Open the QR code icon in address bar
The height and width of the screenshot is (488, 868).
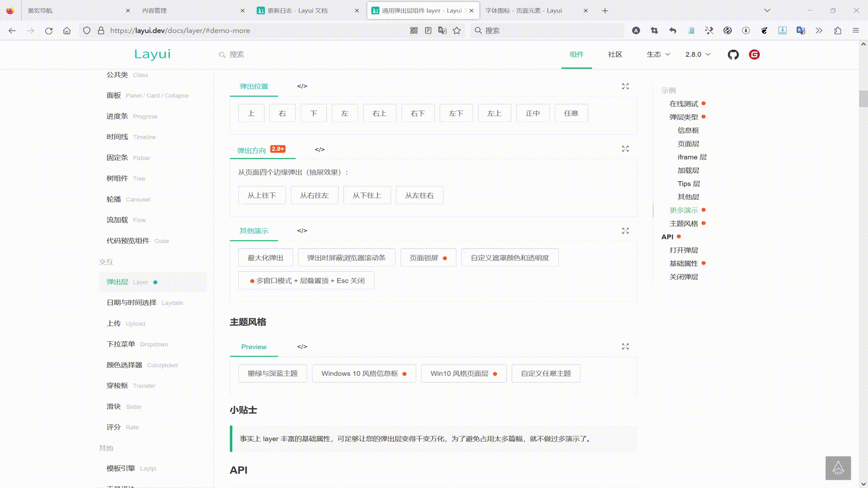pyautogui.click(x=414, y=31)
